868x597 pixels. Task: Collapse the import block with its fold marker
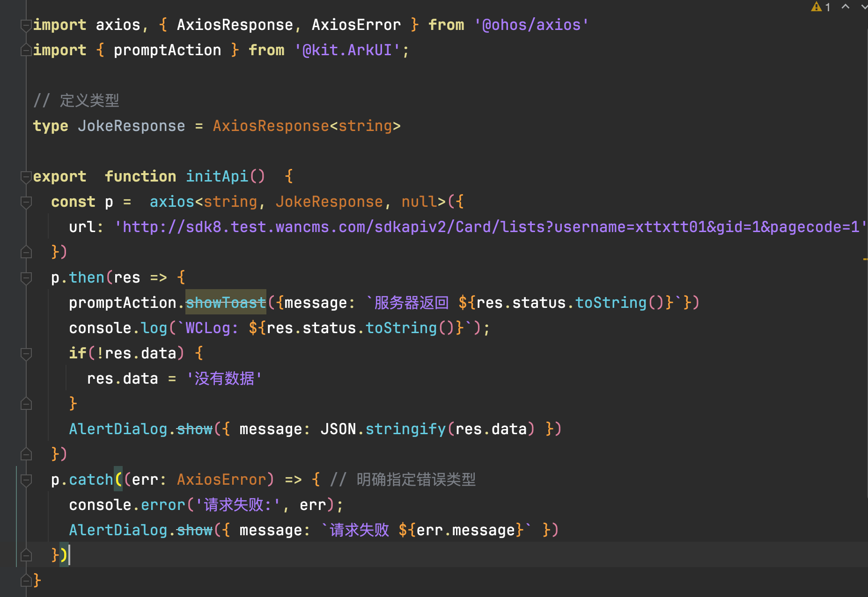pos(26,25)
